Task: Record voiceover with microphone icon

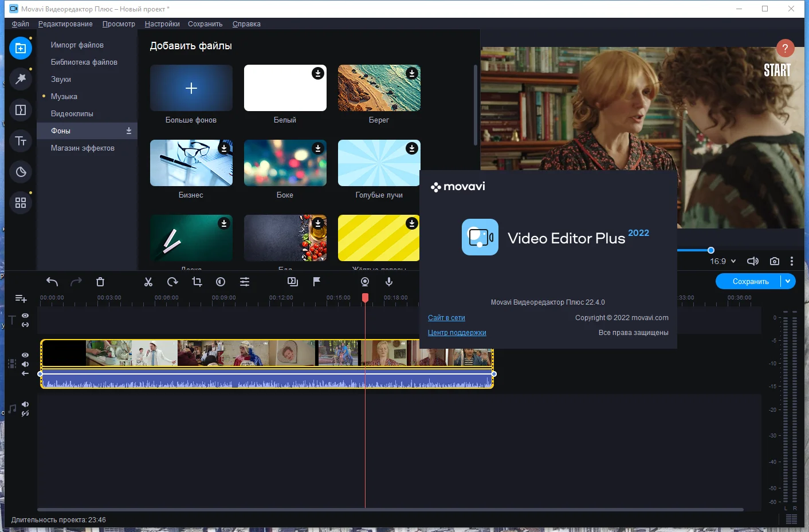Action: (x=389, y=282)
